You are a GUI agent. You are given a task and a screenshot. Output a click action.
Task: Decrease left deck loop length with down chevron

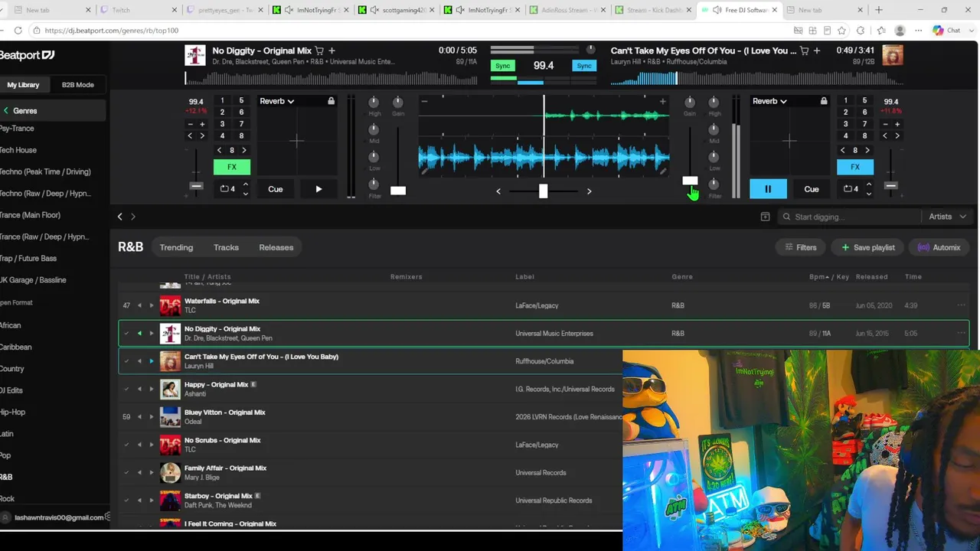click(245, 194)
